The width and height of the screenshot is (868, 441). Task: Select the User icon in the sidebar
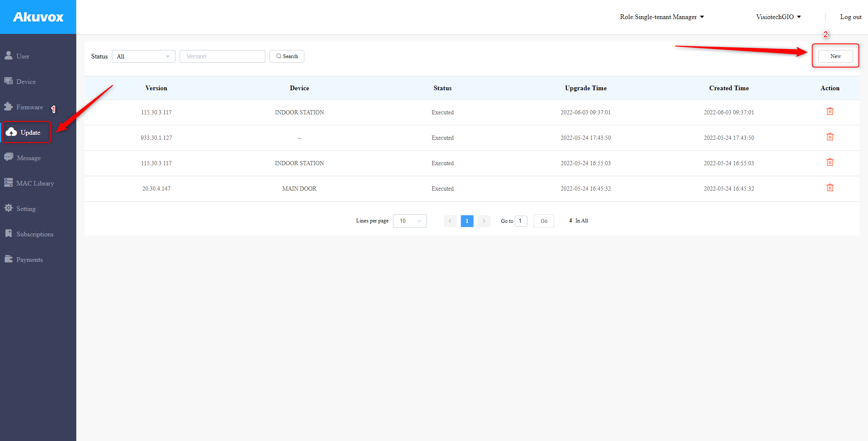coord(9,55)
